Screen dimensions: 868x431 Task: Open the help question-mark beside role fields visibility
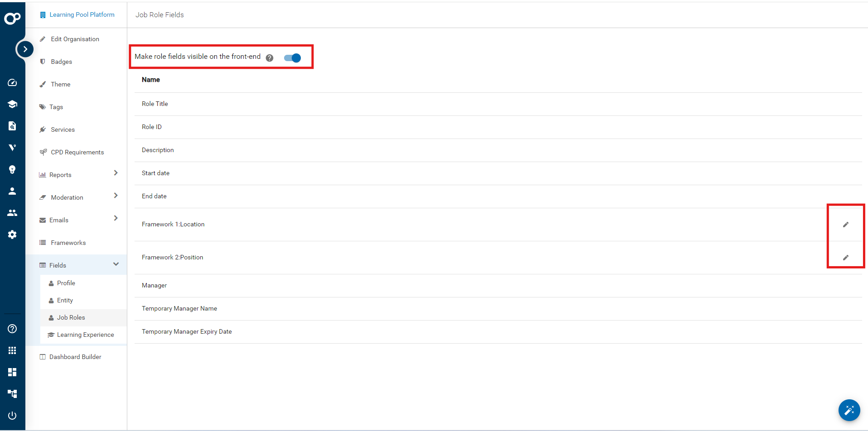(270, 58)
